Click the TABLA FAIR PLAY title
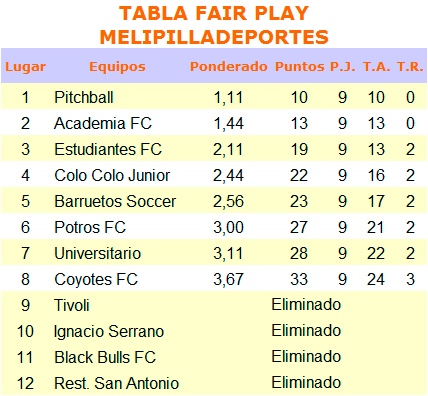Viewport: 428px width, 396px height. click(214, 14)
